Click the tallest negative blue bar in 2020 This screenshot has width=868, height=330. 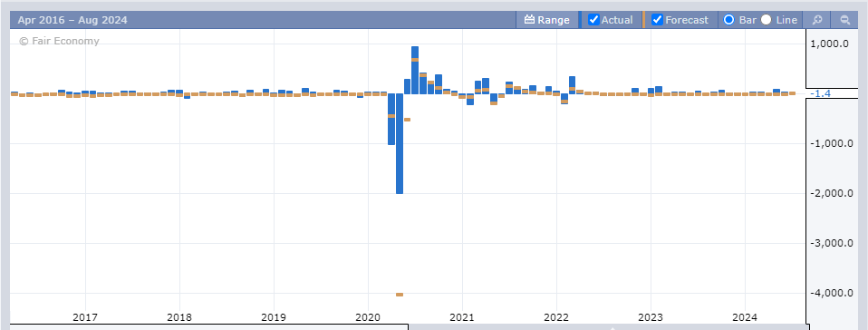(400, 143)
